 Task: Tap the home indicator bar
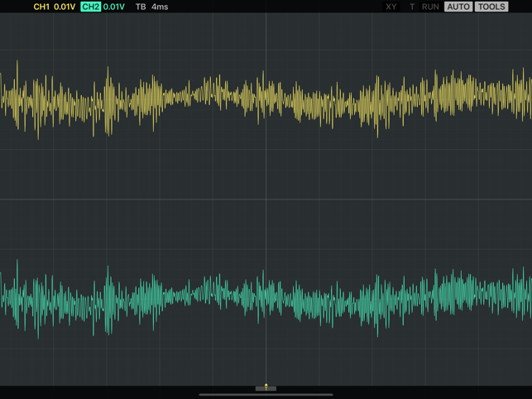click(266, 395)
